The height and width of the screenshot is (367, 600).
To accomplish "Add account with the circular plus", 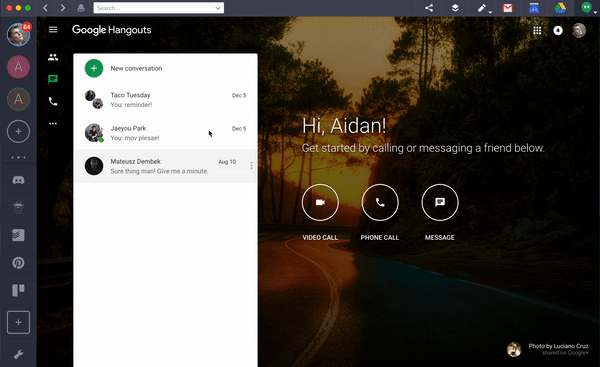I will pos(18,132).
